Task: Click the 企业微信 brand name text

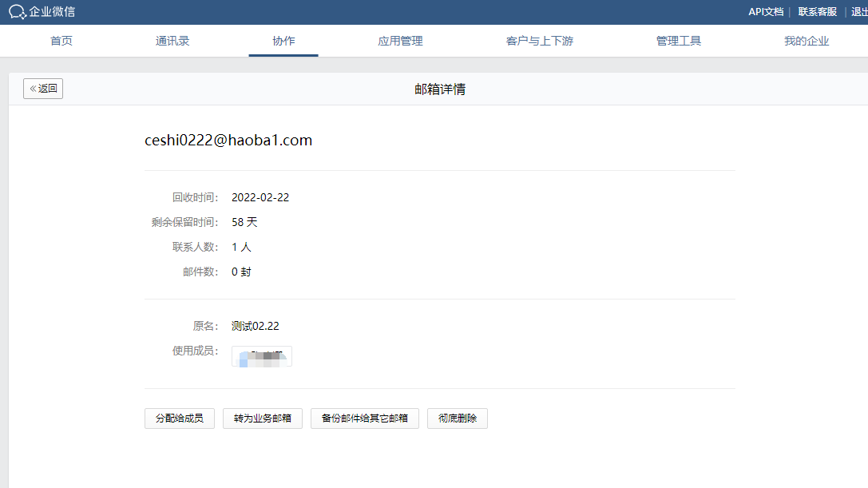Action: 53,12
